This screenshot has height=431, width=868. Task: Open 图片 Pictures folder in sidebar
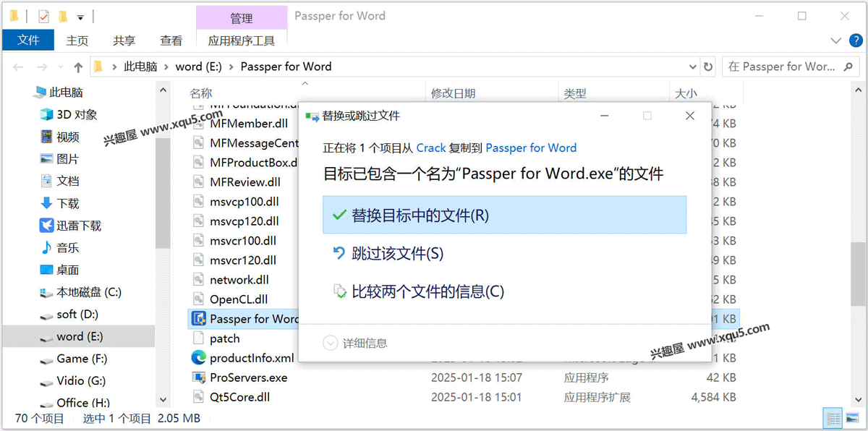(x=68, y=159)
